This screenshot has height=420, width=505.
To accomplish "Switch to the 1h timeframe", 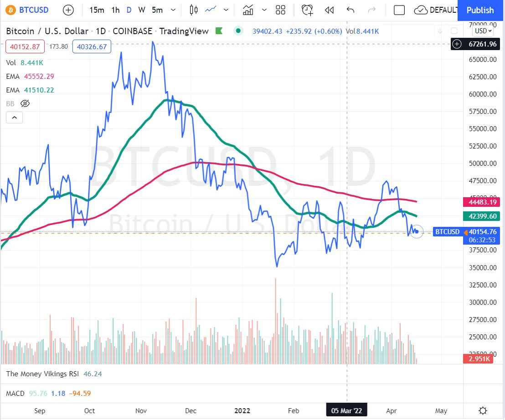I will pyautogui.click(x=115, y=10).
